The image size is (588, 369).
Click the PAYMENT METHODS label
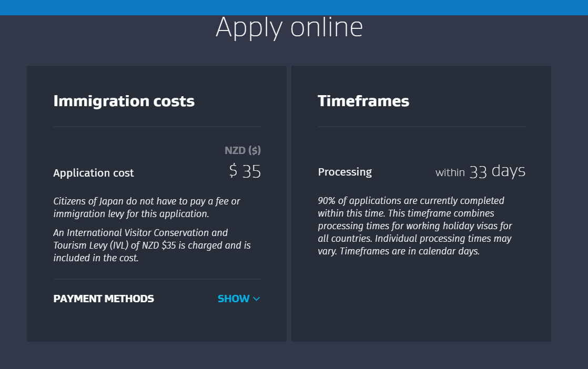click(x=104, y=299)
